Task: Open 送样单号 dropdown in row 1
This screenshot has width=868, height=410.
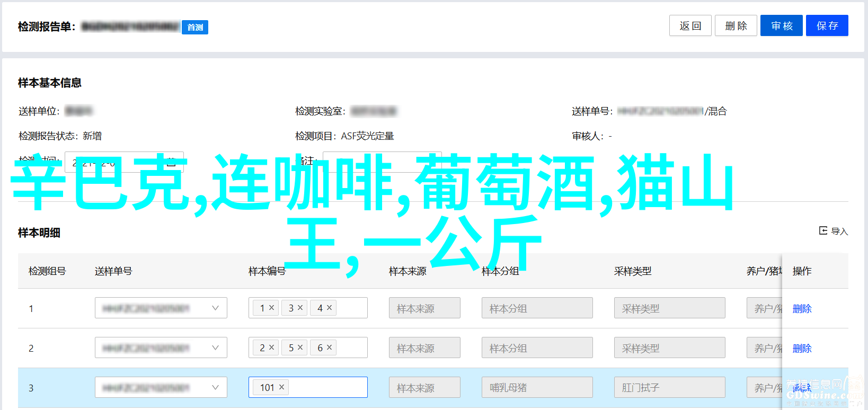Action: [161, 308]
